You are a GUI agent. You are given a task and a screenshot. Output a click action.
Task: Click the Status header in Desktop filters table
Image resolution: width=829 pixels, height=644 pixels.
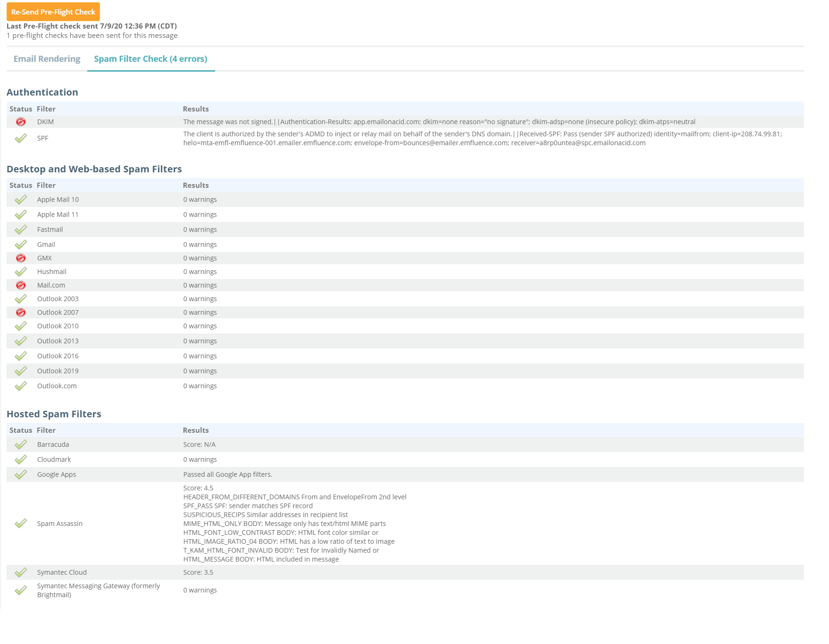tap(21, 185)
